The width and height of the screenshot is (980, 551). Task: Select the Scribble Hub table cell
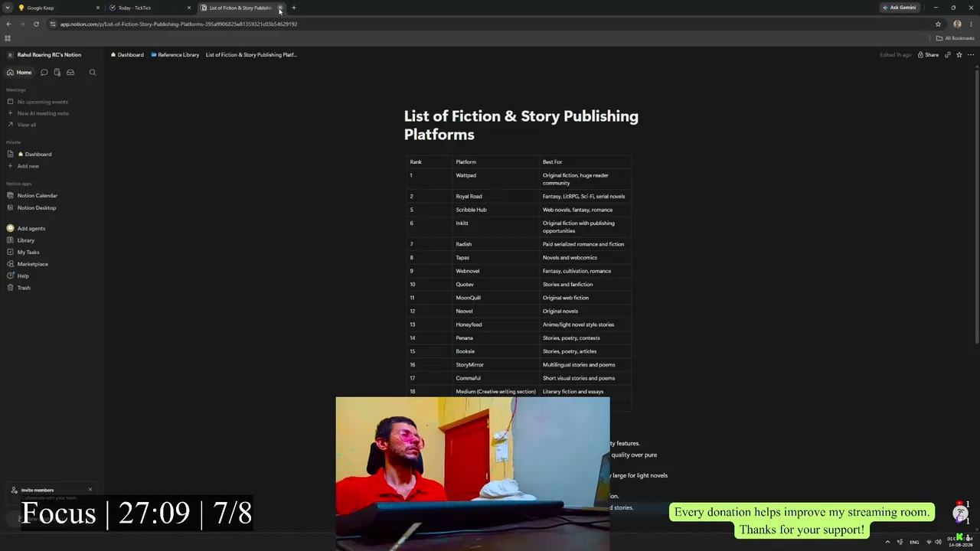point(496,210)
